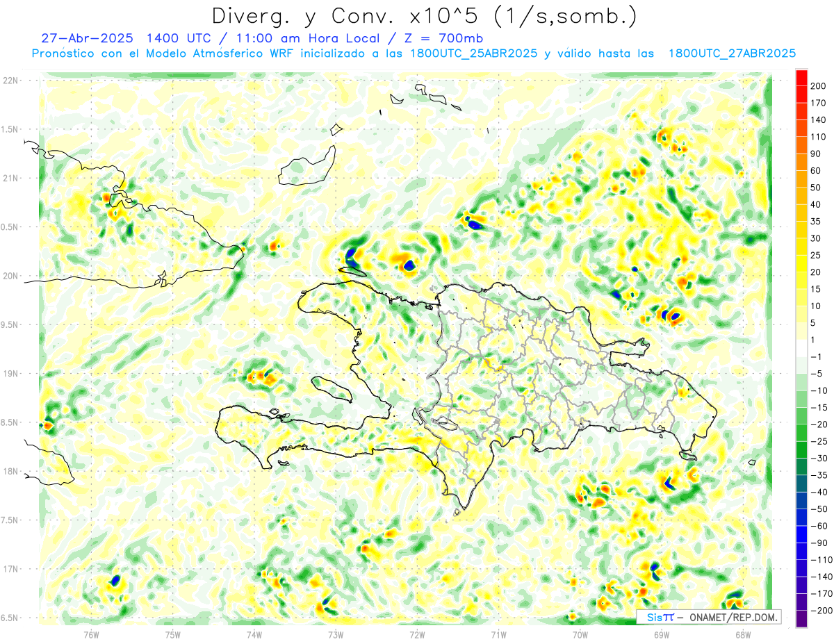834x644 pixels.
Task: Click the title 'Diverg. y Conv. x10^5 (1/s,somb.)'
Action: pyautogui.click(x=425, y=16)
